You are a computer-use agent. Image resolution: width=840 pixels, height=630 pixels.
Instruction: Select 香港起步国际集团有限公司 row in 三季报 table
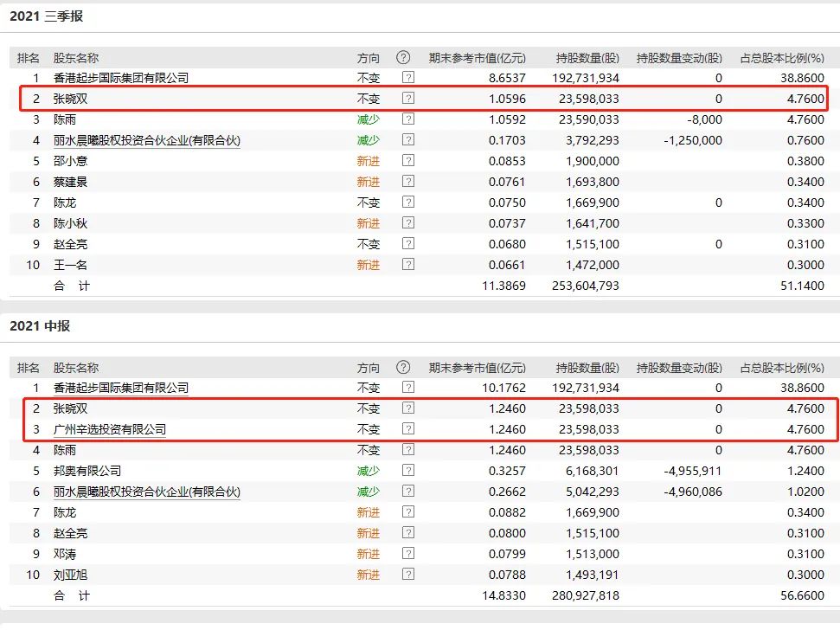(121, 78)
